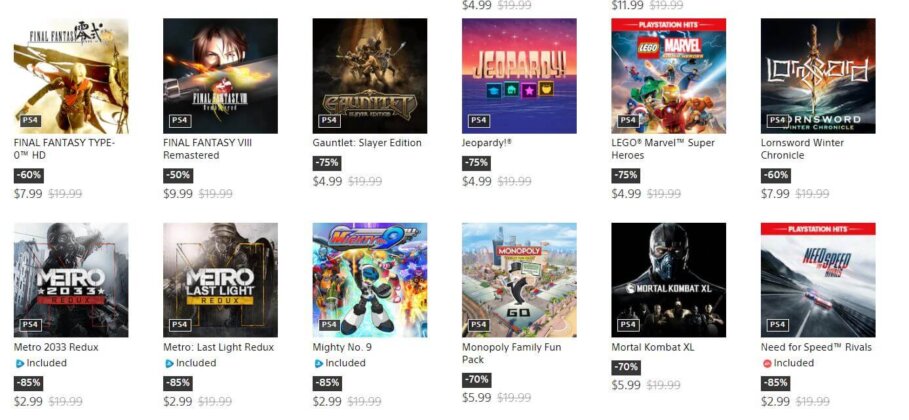This screenshot has height=420, width=909.
Task: Open the Final Fantasy VIII Remastered cover art
Action: pos(220,76)
